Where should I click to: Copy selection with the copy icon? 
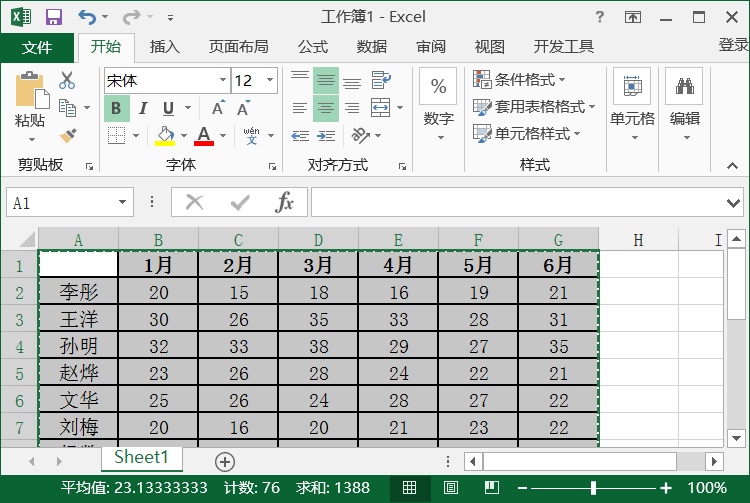tap(67, 108)
